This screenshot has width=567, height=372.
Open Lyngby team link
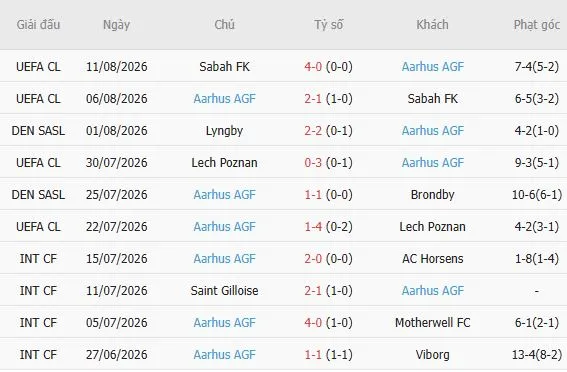[x=224, y=131]
